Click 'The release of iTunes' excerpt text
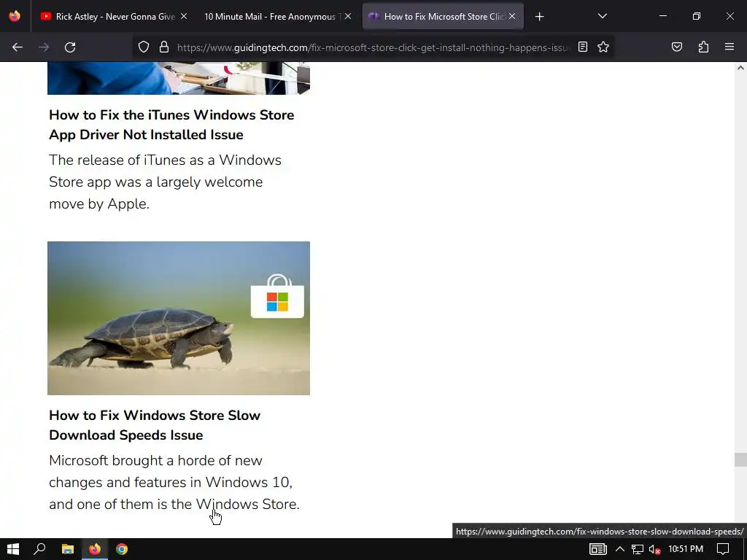The width and height of the screenshot is (747, 560). coord(166,182)
